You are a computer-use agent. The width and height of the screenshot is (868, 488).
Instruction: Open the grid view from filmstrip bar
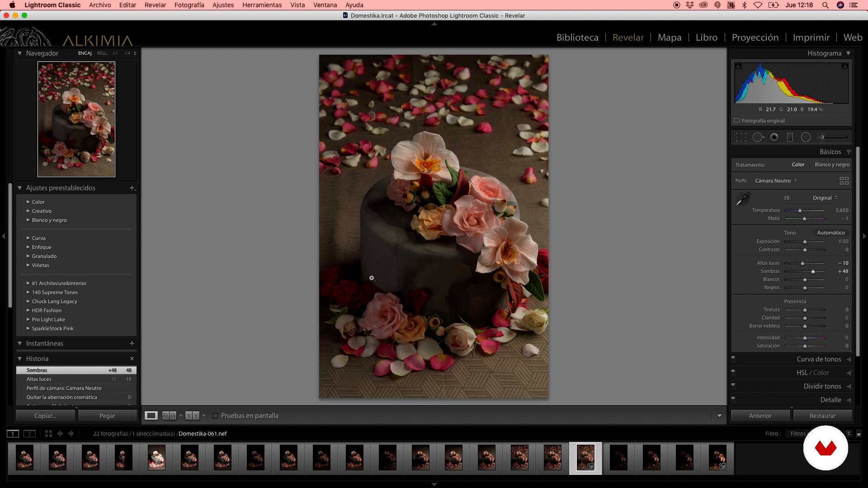tap(48, 434)
